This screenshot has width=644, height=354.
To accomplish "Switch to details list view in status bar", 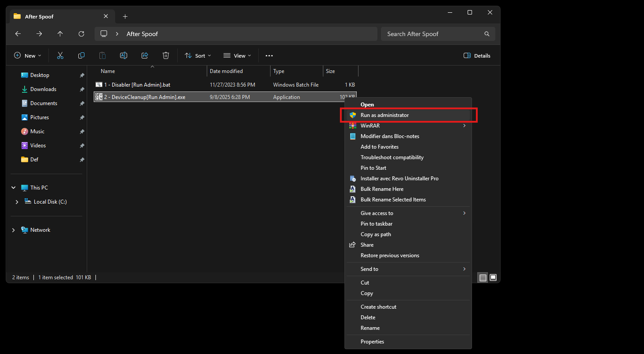I will [x=483, y=277].
